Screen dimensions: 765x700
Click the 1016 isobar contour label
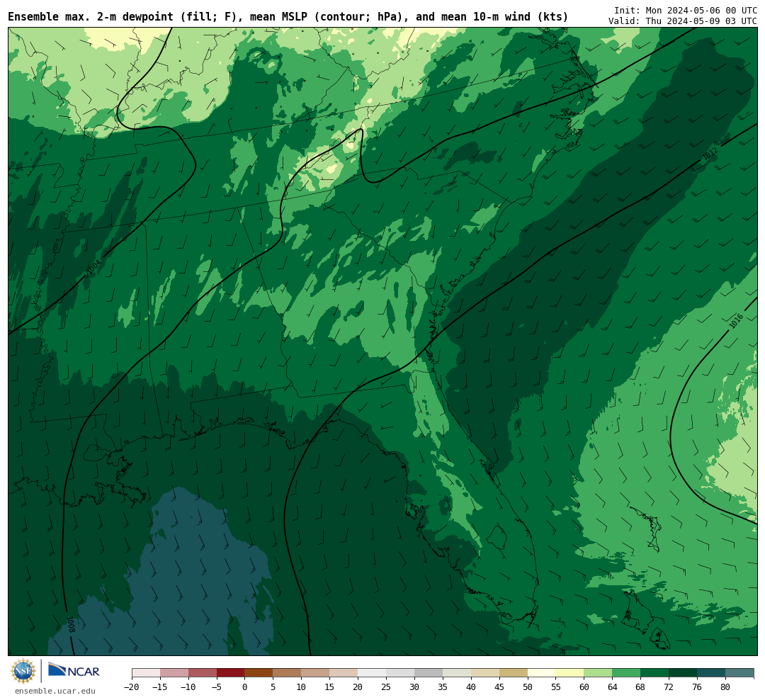736,321
